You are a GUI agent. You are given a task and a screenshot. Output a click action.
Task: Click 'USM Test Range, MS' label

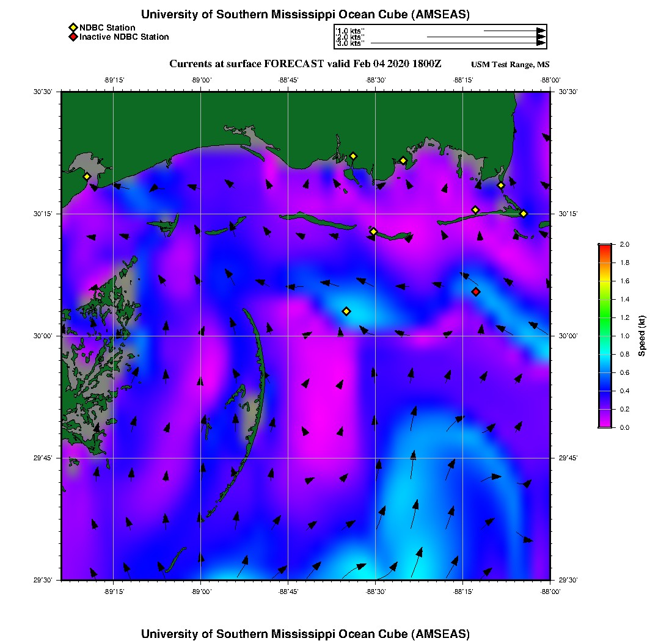(x=510, y=65)
